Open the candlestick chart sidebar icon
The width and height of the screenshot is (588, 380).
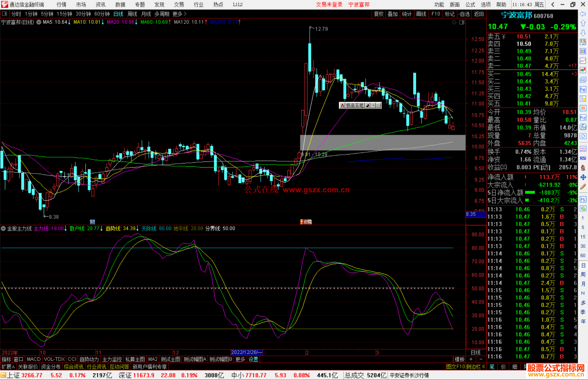coord(583,70)
